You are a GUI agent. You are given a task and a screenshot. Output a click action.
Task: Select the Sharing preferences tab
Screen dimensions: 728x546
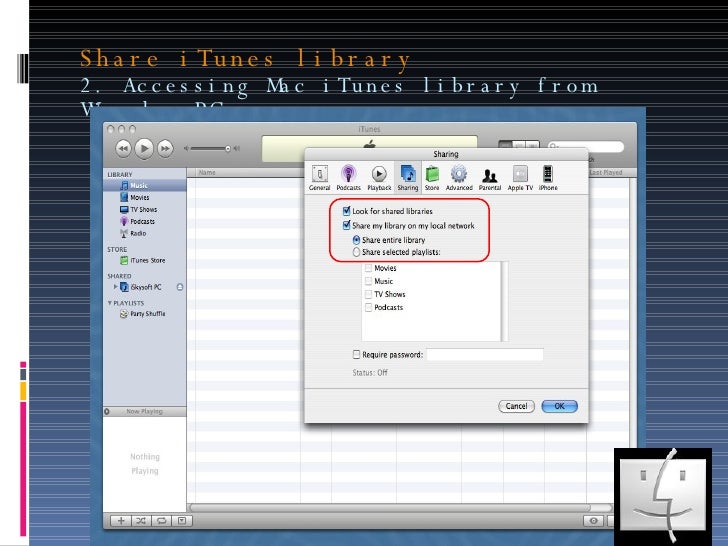coord(408,177)
